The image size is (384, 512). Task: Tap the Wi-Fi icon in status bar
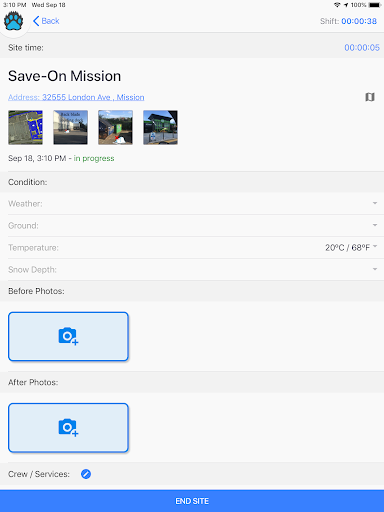tap(337, 5)
